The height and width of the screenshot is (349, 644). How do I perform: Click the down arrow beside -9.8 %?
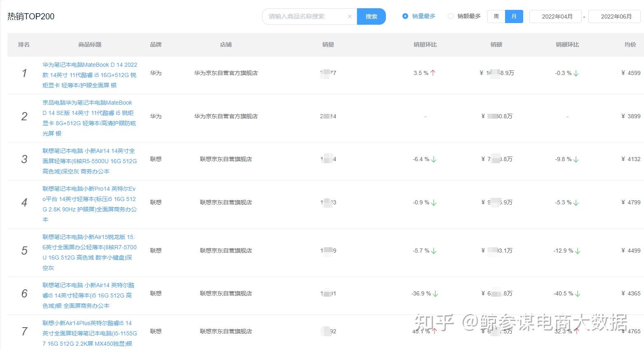point(576,159)
